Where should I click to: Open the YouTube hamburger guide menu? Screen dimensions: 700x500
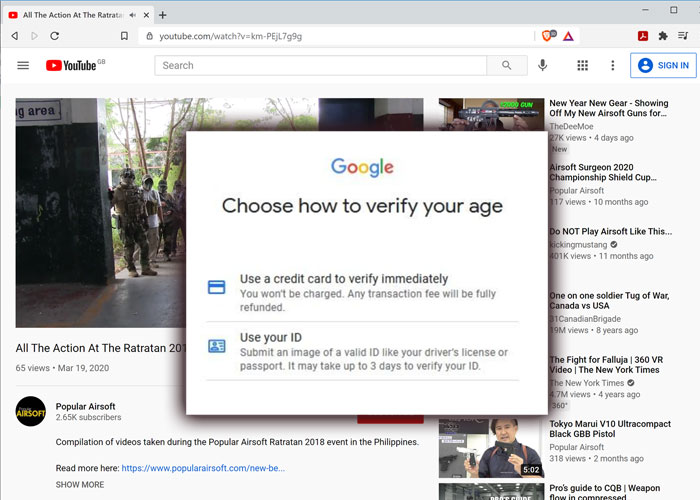(23, 66)
